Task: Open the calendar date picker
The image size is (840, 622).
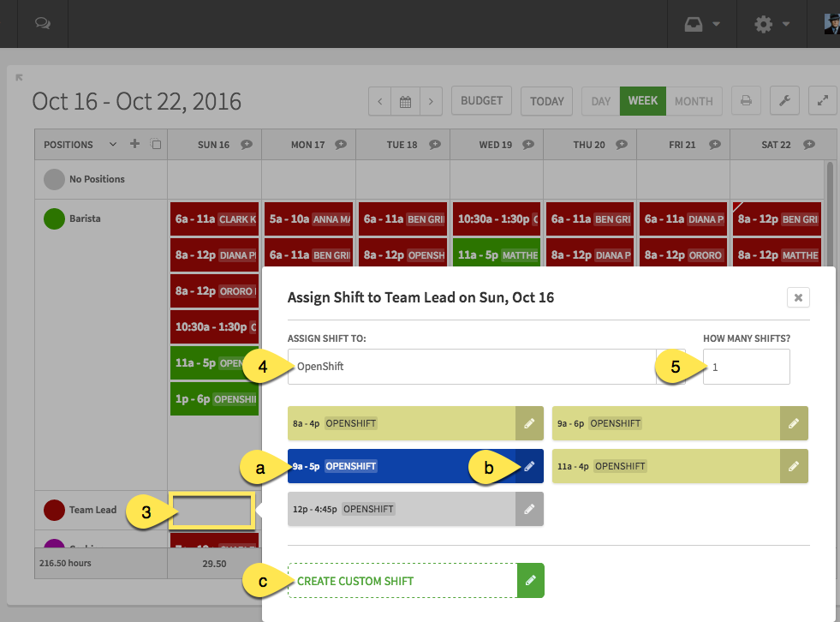Action: [405, 100]
